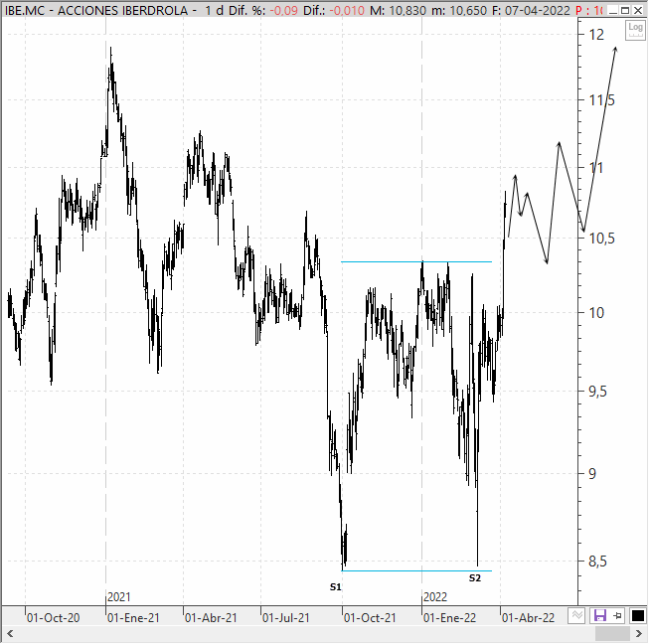Save the chart with the floppy icon

pos(599,615)
